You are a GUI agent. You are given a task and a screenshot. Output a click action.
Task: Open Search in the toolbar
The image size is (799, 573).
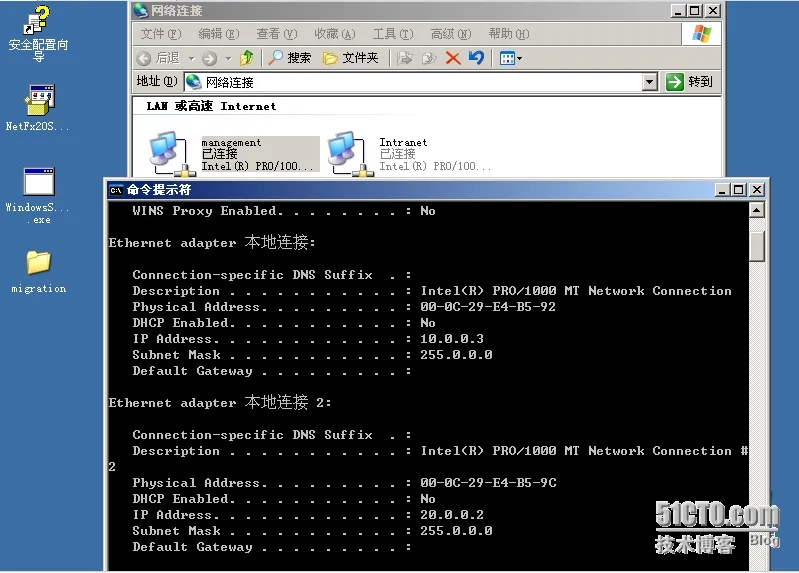click(x=290, y=58)
